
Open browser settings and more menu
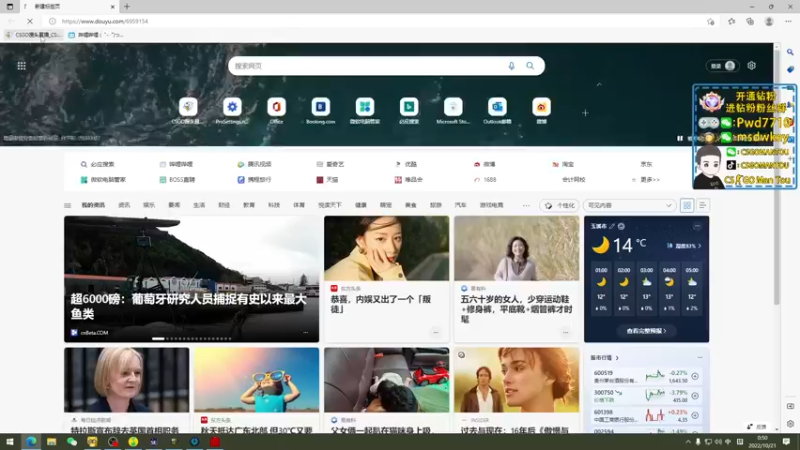coord(788,21)
